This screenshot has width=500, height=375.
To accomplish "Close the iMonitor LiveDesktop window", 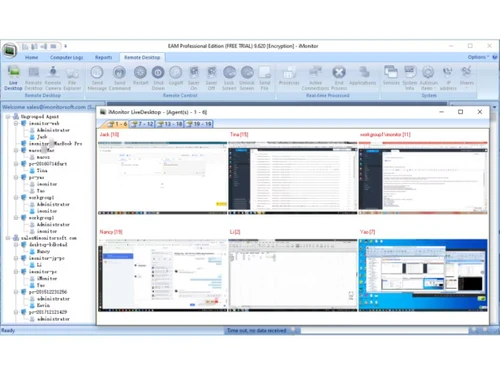I will click(x=480, y=112).
